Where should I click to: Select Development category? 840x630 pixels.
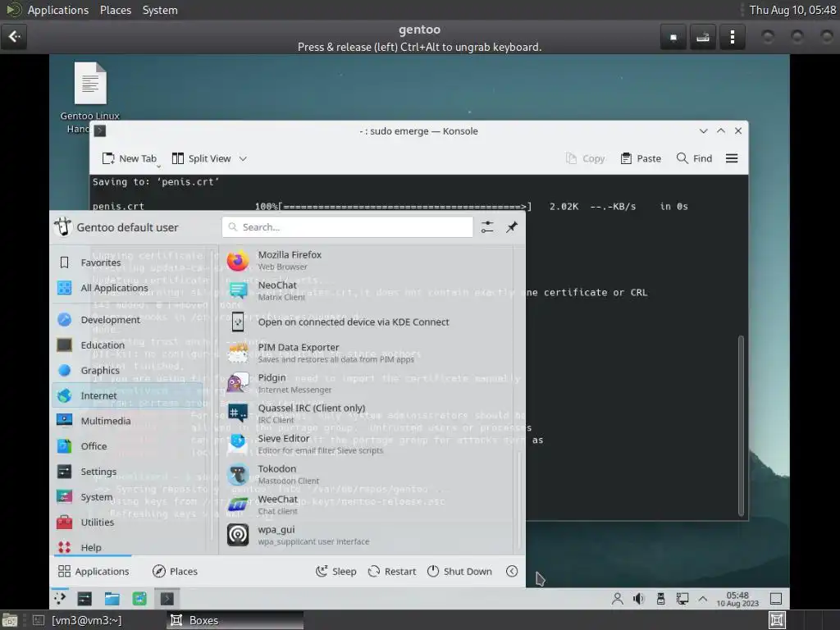128,320
